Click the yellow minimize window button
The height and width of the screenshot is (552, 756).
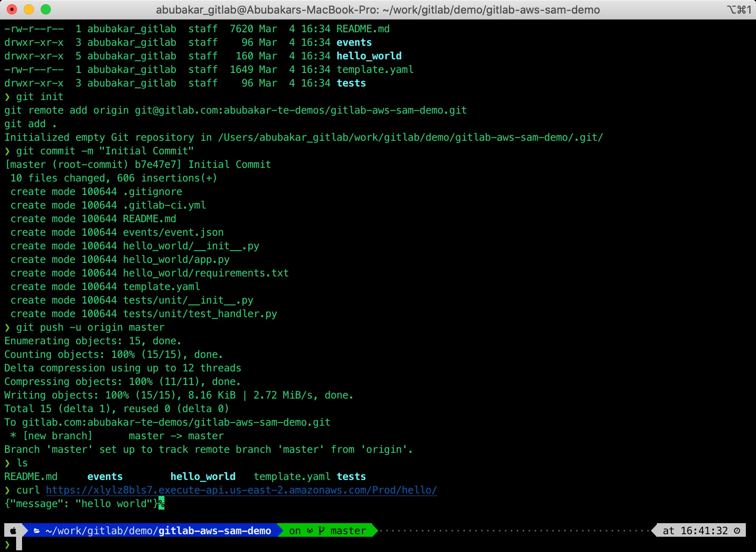pos(29,9)
